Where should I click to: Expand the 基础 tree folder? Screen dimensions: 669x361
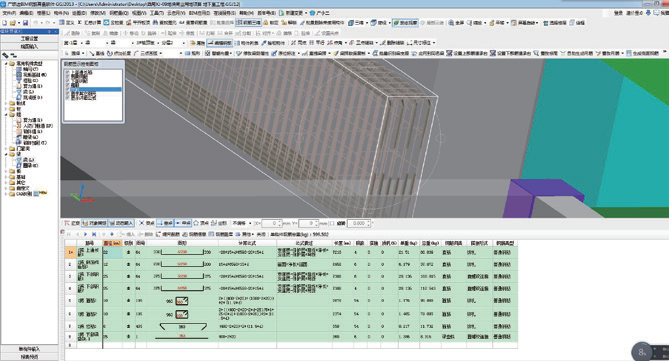coord(6,177)
